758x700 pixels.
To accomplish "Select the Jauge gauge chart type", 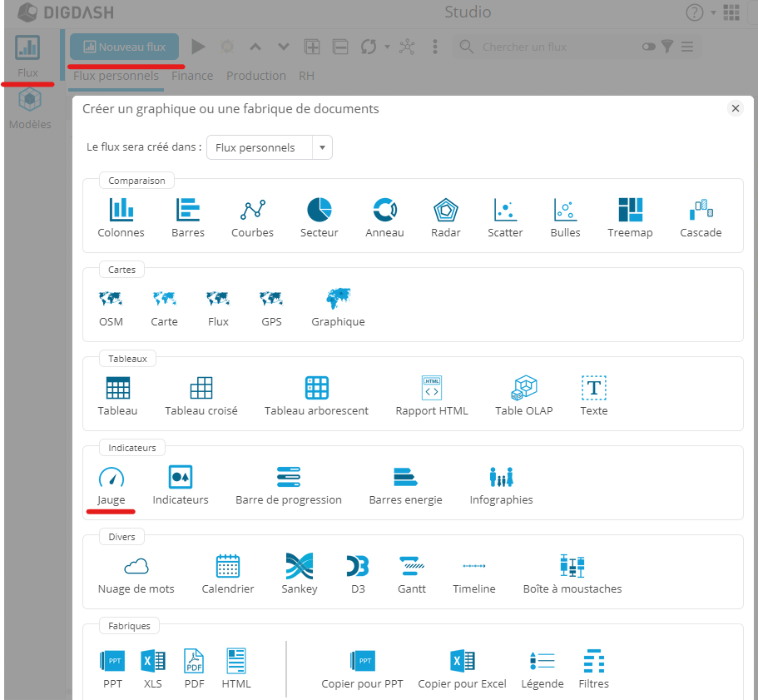I will [x=111, y=478].
